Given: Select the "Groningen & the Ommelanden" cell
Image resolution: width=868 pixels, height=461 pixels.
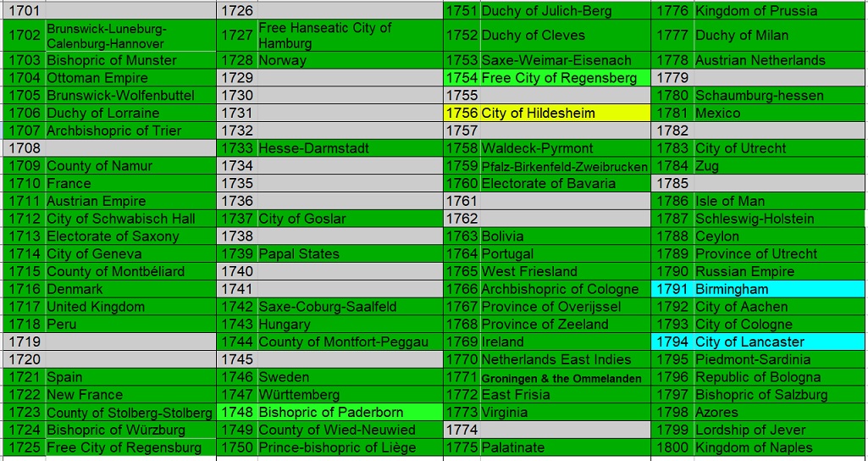Looking at the screenshot, I should (x=565, y=377).
